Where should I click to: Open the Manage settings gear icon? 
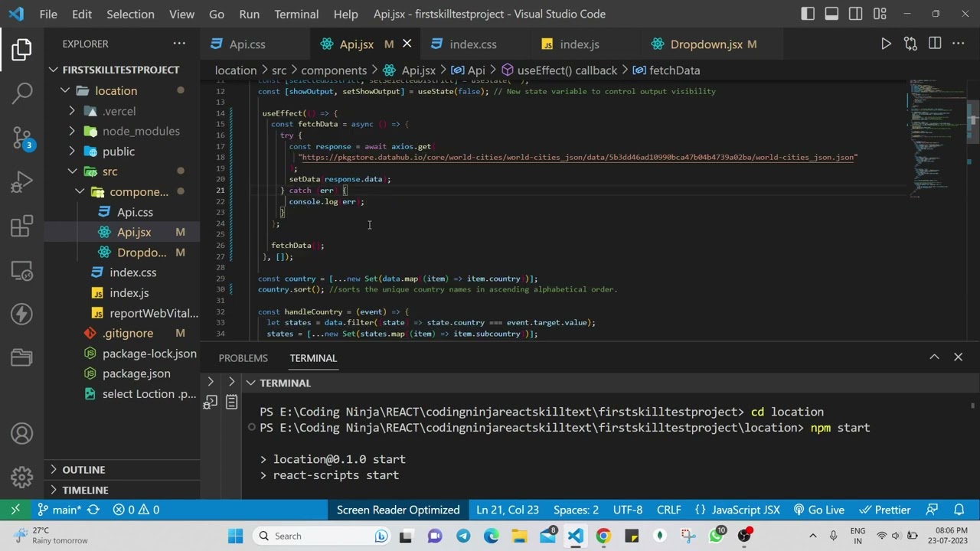(22, 478)
